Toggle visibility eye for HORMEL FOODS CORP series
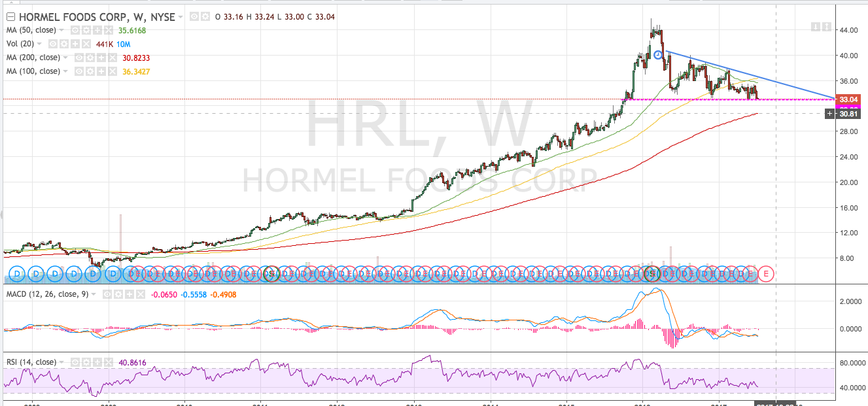The width and height of the screenshot is (868, 406). pos(196,16)
